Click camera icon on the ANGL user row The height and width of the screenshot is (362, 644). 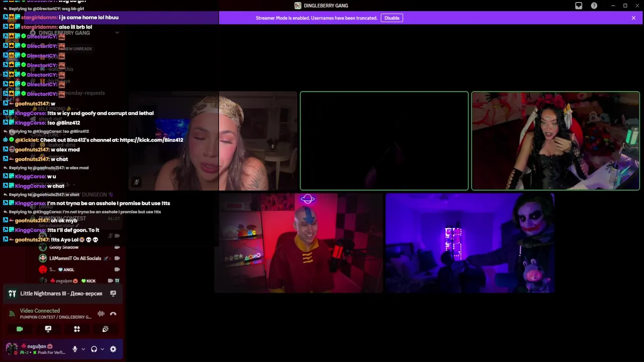[117, 269]
